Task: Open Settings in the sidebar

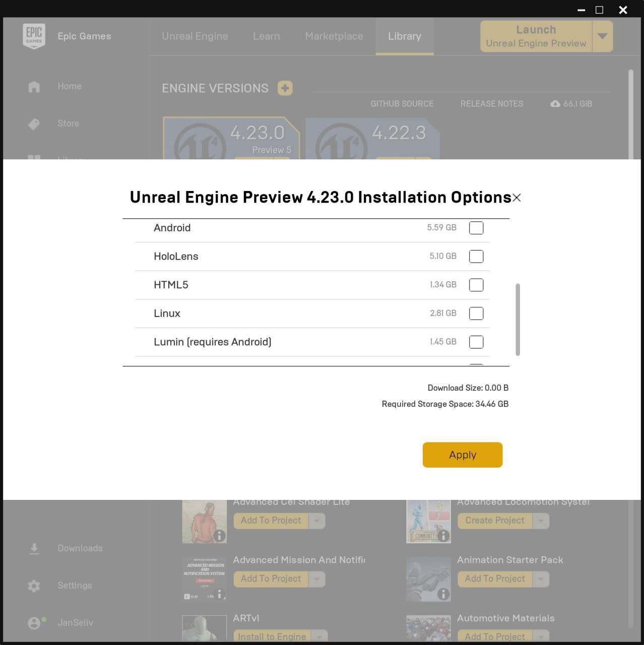Action: coord(75,586)
